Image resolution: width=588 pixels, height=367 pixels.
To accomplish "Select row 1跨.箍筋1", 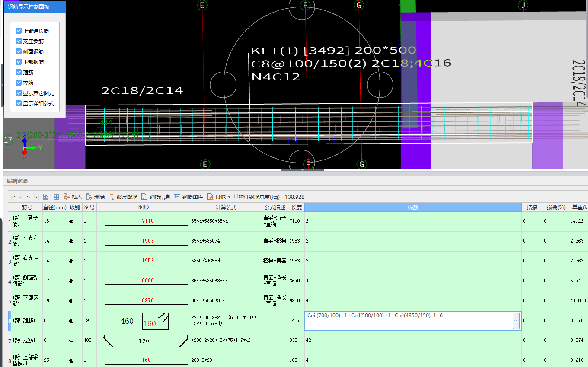I will [26, 321].
